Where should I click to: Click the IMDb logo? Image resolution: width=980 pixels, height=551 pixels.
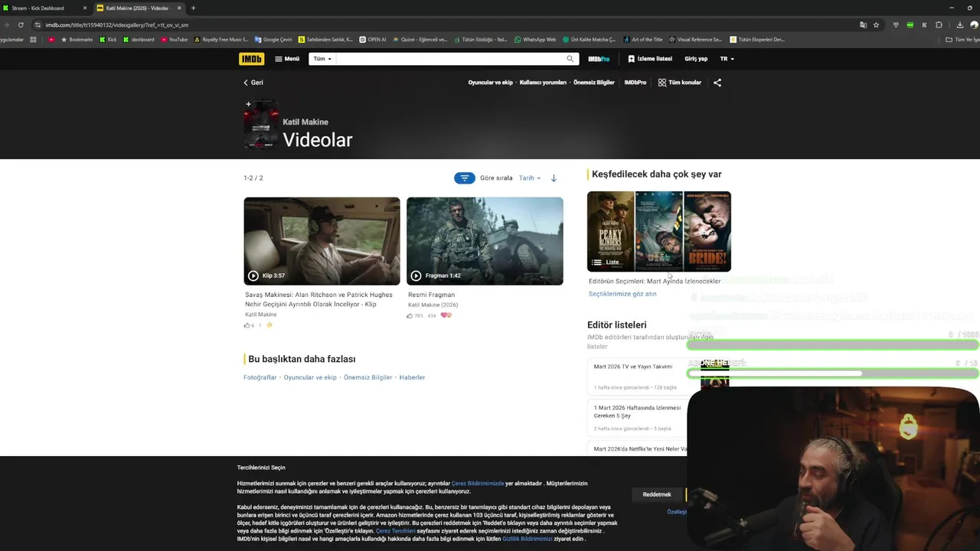tap(251, 59)
